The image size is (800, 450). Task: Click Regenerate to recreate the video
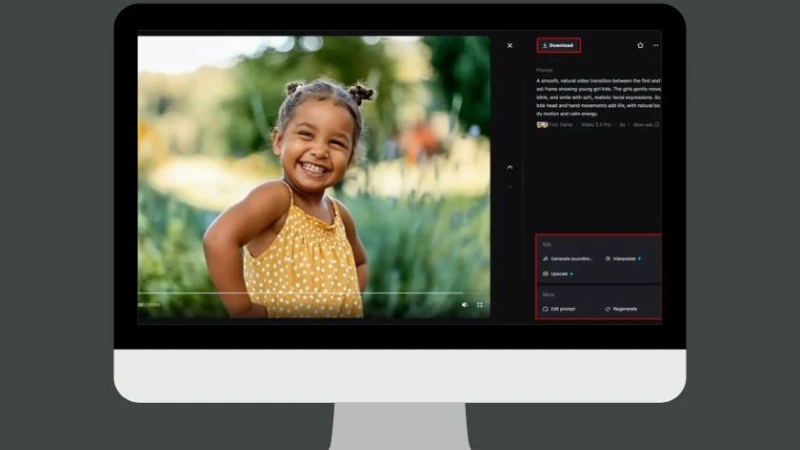click(622, 309)
